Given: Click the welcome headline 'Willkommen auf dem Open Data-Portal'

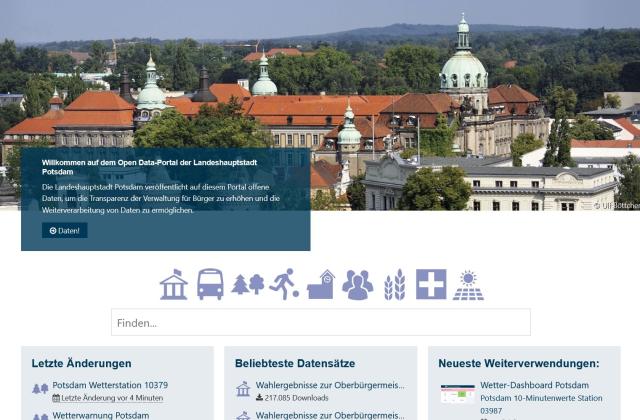Looking at the screenshot, I should (x=149, y=167).
